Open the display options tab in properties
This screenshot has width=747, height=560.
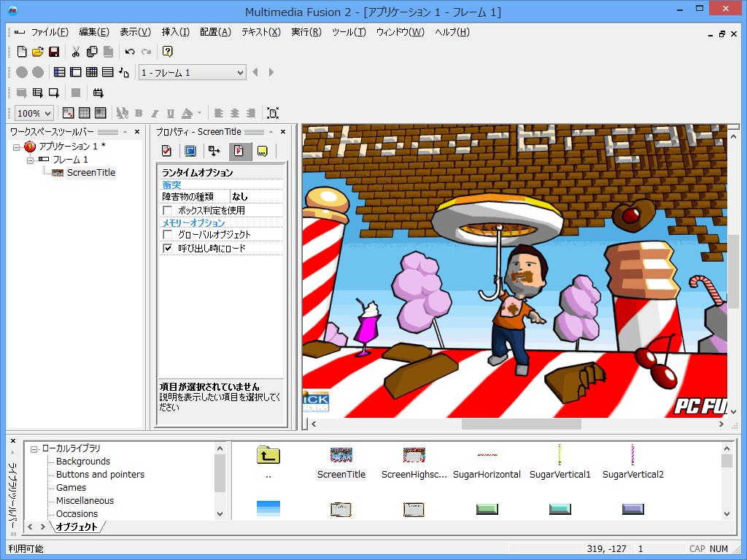click(x=191, y=151)
